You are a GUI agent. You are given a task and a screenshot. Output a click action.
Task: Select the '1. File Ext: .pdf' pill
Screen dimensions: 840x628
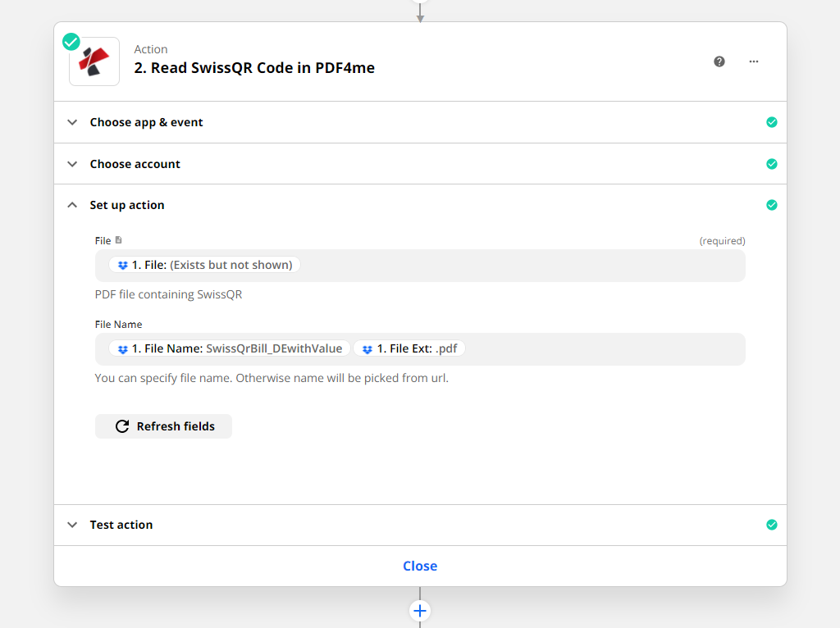409,348
